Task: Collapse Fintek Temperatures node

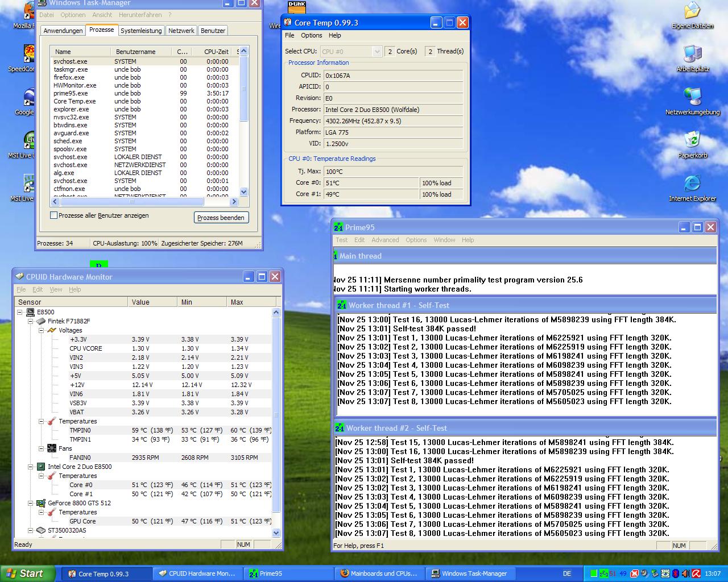Action: [42, 421]
